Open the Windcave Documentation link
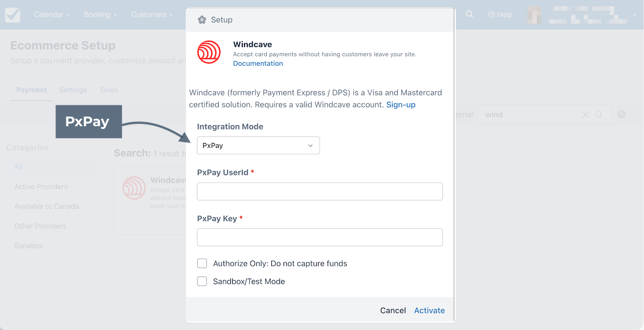644x330 pixels. [258, 64]
